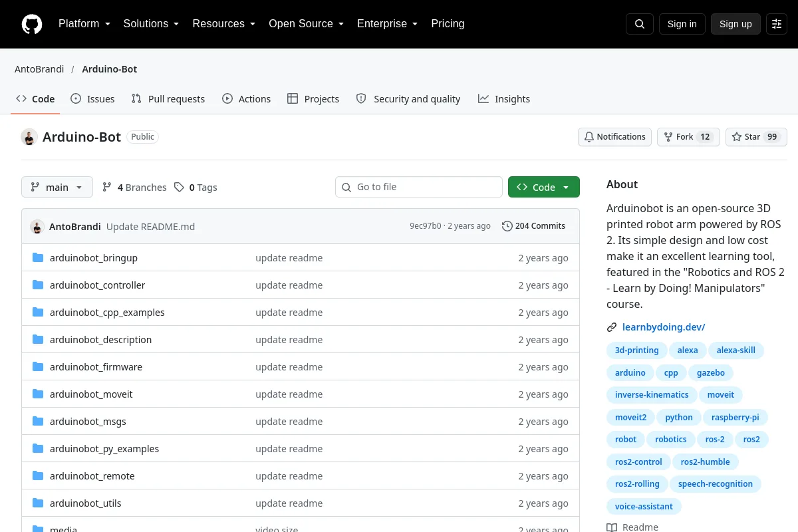Click the arduinobot_utils folder icon
The height and width of the screenshot is (532, 798).
(38, 503)
